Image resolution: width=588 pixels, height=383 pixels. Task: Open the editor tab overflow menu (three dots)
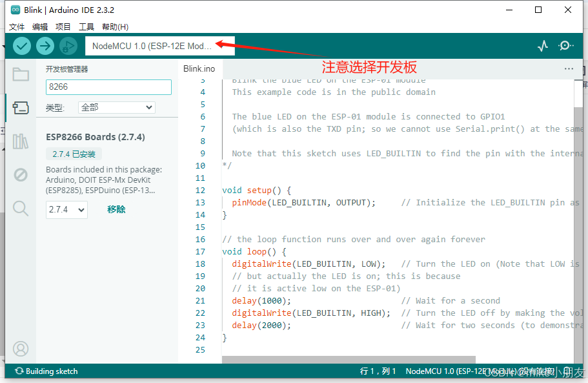pyautogui.click(x=569, y=68)
